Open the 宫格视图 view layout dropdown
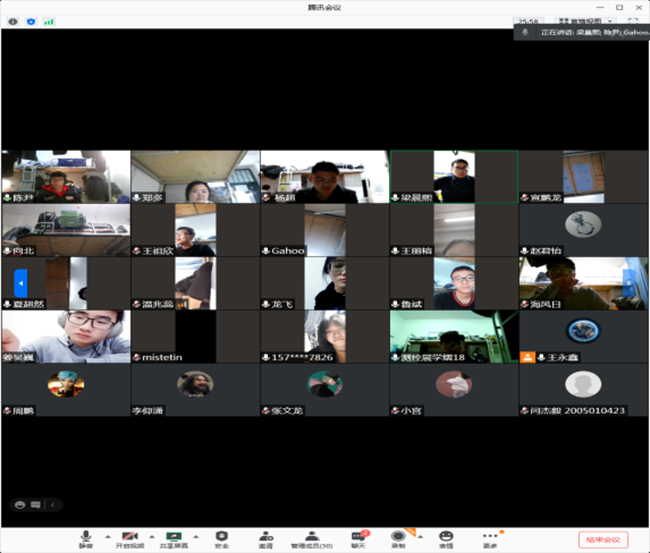The image size is (650, 553). pyautogui.click(x=585, y=21)
